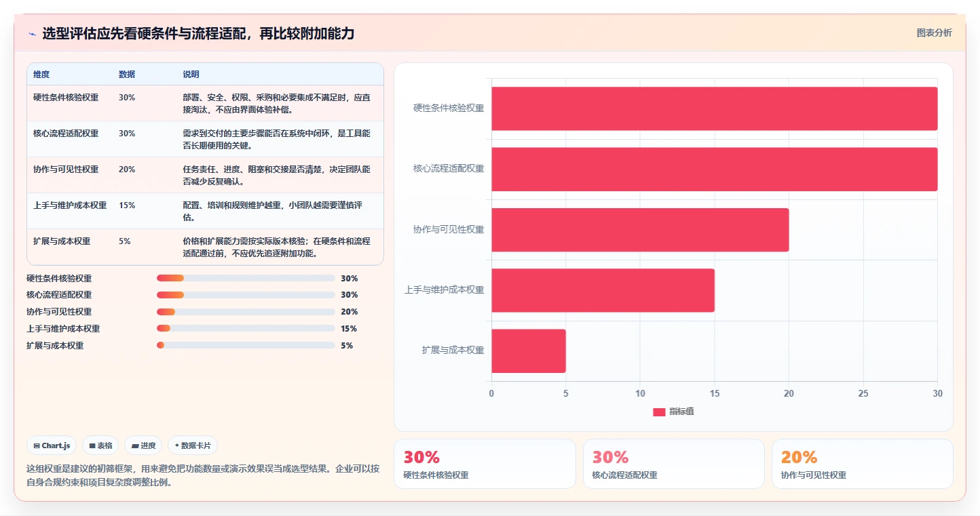This screenshot has height=516, width=980.
Task: Click chart y-axis label 硬性条件核验权重
Action: 449,108
